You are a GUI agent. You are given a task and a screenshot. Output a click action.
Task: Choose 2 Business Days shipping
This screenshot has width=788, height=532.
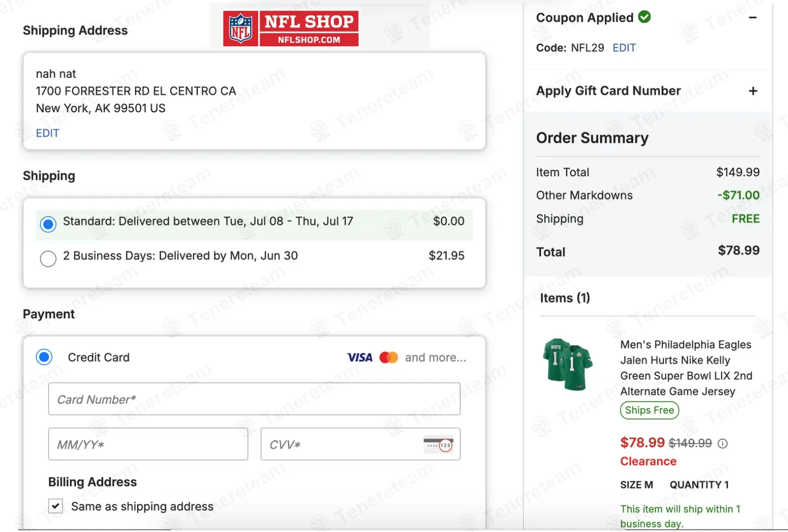tap(48, 258)
